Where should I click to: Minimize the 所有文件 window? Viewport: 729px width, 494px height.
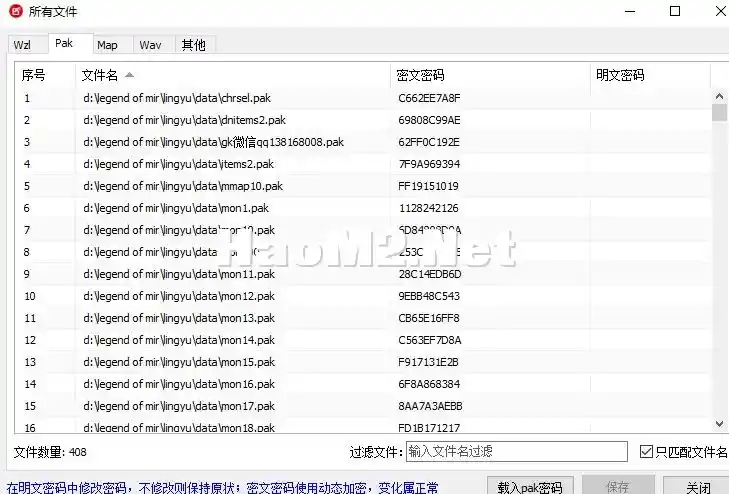pyautogui.click(x=630, y=11)
